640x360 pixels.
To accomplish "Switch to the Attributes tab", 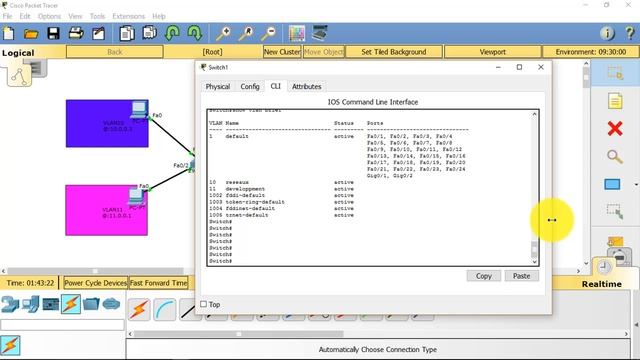I will 307,87.
